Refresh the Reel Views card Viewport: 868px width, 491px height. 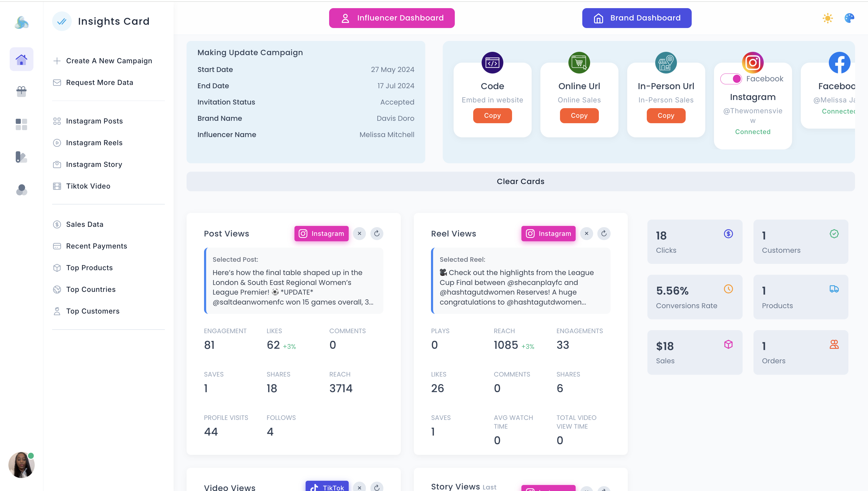[x=604, y=234]
